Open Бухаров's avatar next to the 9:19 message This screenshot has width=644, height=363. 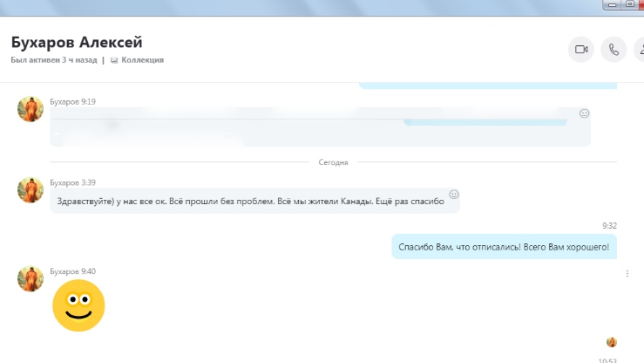click(x=31, y=109)
